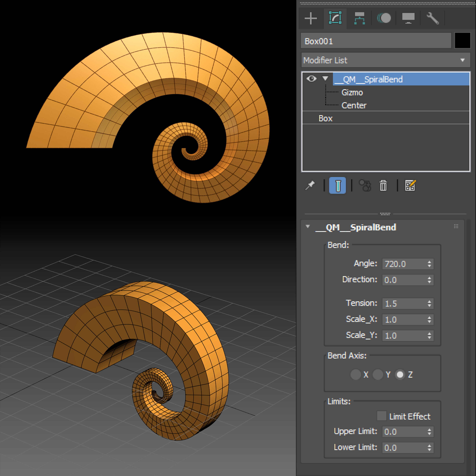The image size is (476, 476).
Task: Remove modifier with the trash icon
Action: click(383, 185)
